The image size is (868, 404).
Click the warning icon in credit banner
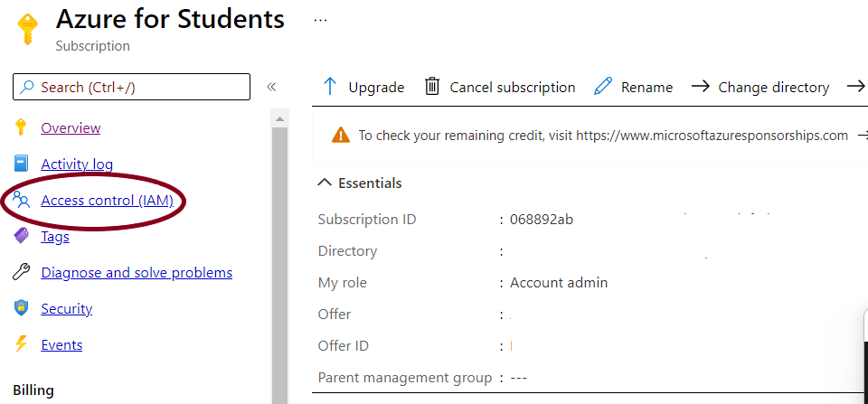click(340, 136)
